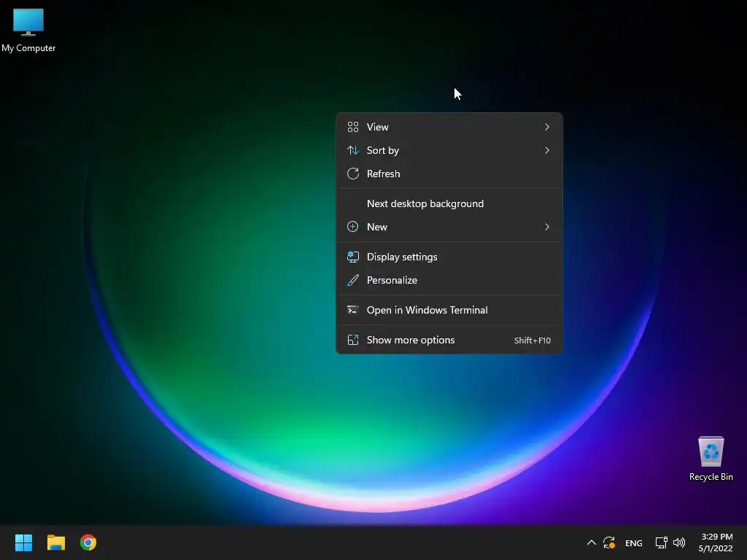Screen dimensions: 747x560
Task: Select Next desktop background
Action: [x=449, y=204]
